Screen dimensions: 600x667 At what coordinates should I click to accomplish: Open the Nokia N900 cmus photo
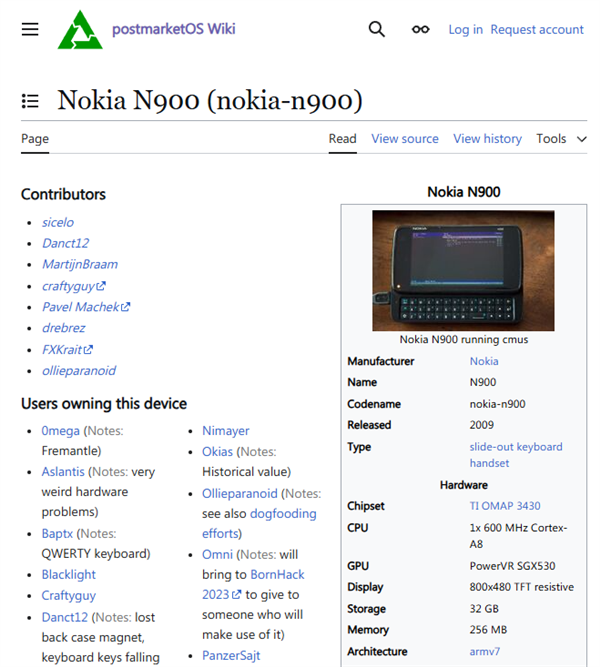(x=463, y=270)
